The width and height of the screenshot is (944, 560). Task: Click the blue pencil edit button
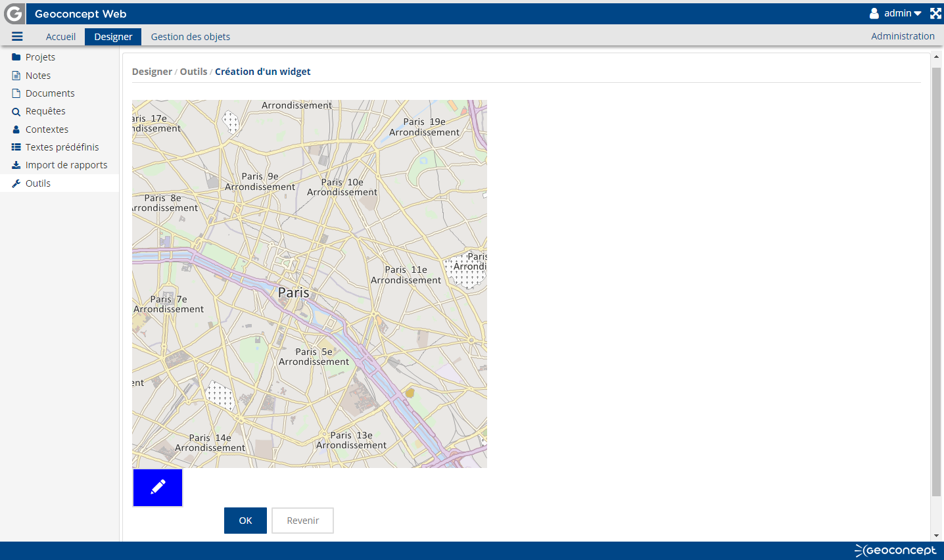(158, 488)
